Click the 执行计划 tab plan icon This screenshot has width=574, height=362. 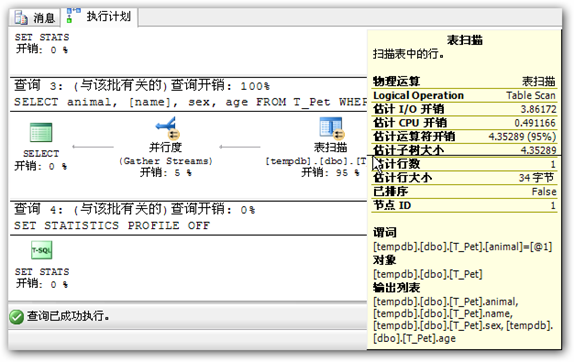(73, 16)
